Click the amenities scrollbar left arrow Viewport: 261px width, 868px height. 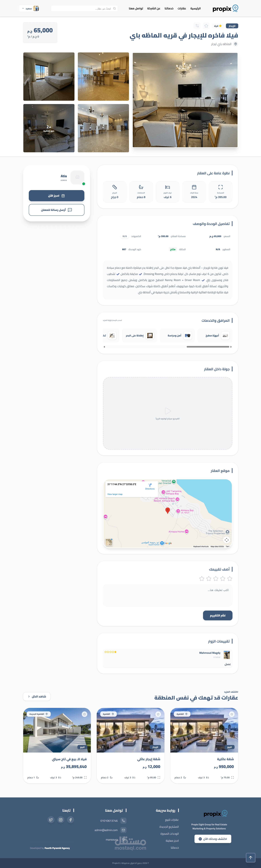(104, 347)
